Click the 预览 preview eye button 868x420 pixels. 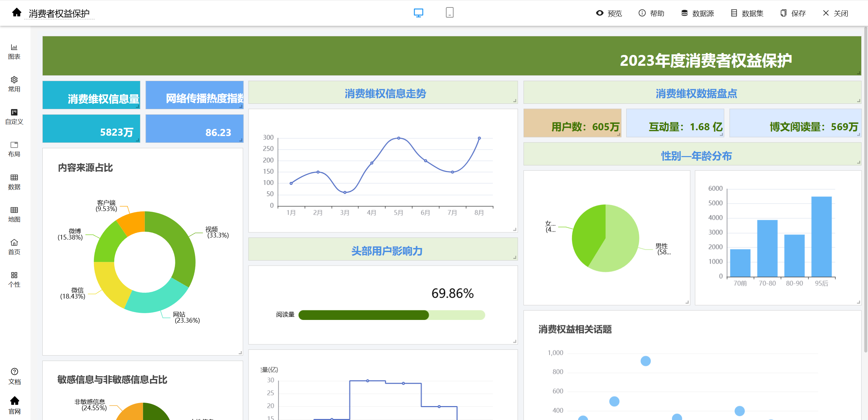point(609,13)
